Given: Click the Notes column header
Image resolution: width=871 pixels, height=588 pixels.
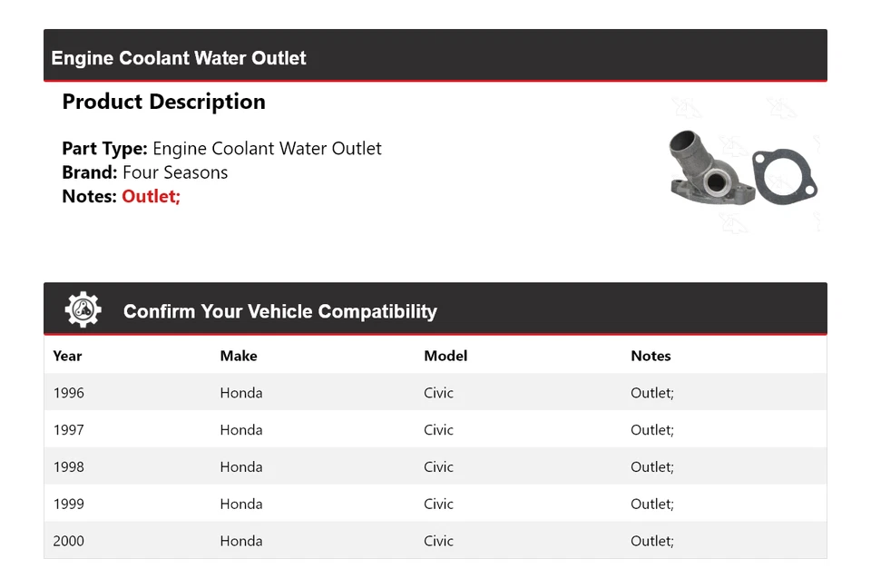Looking at the screenshot, I should coord(651,356).
